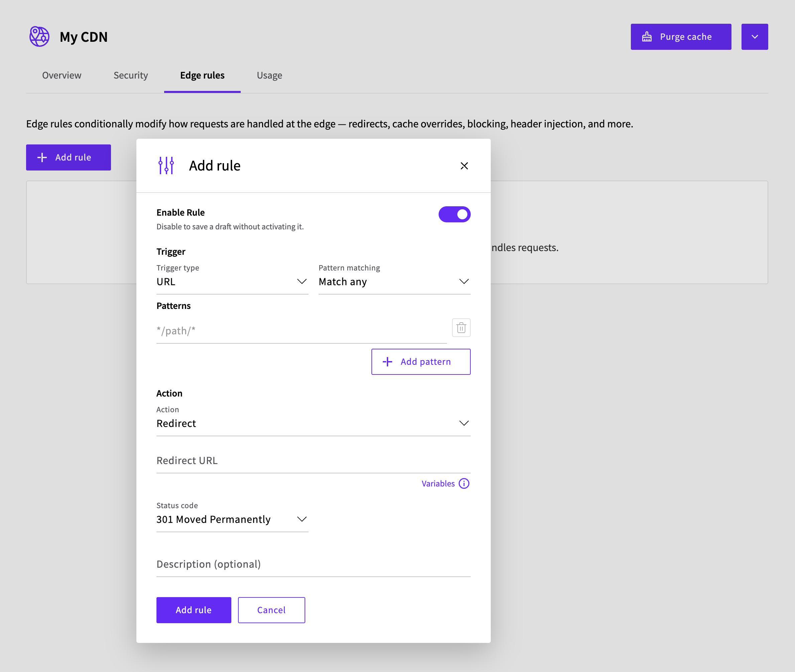Open the Usage tab
This screenshot has width=795, height=672.
coord(269,75)
